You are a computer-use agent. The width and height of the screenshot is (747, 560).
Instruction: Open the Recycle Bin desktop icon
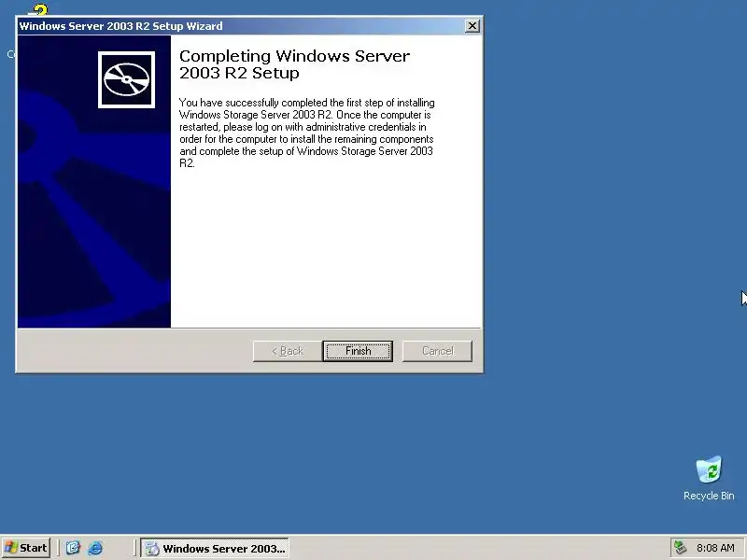[x=709, y=478]
